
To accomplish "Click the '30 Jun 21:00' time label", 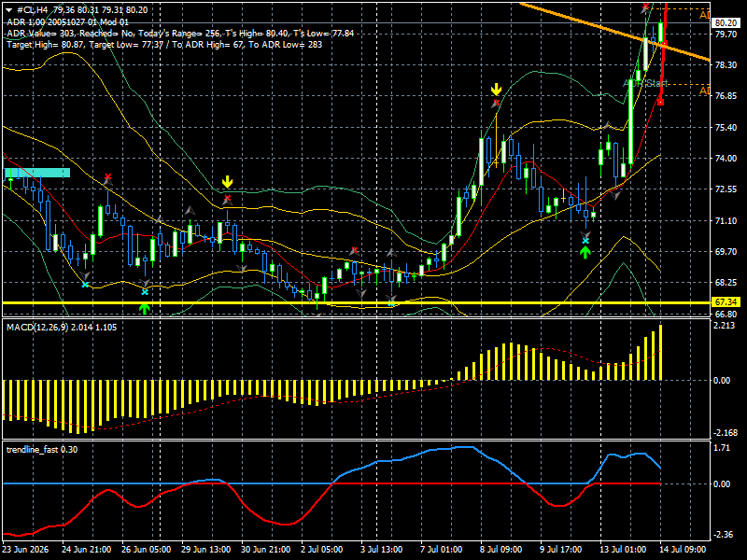I will [x=266, y=550].
